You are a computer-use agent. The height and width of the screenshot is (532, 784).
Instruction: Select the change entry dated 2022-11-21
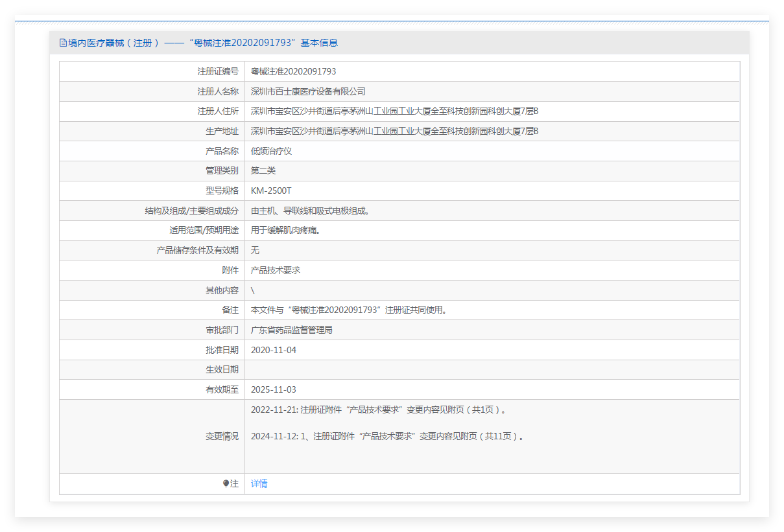pos(379,410)
